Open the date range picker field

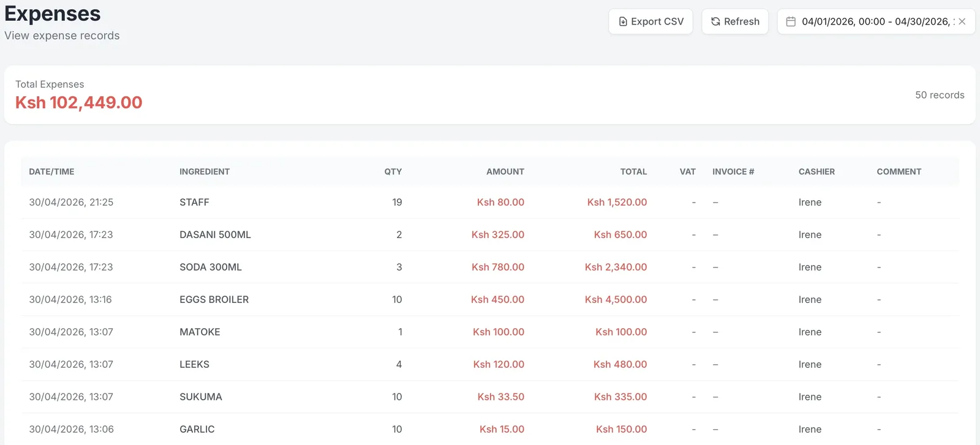tap(876, 21)
